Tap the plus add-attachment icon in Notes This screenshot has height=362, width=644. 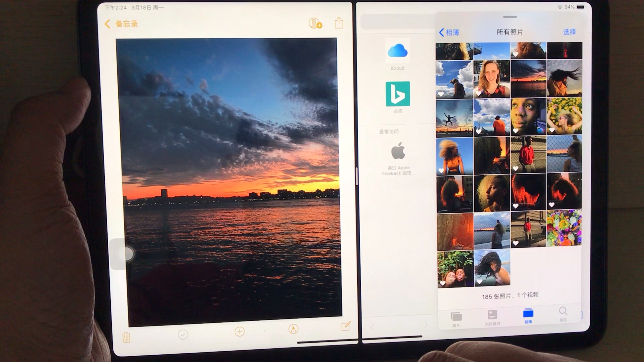tap(239, 332)
